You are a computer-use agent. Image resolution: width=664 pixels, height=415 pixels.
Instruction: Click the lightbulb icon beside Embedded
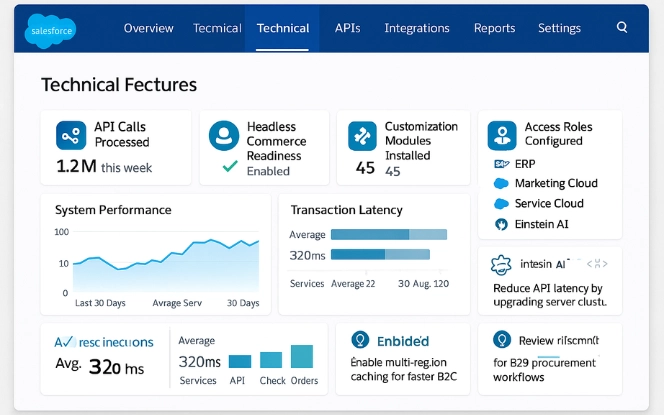pos(359,341)
